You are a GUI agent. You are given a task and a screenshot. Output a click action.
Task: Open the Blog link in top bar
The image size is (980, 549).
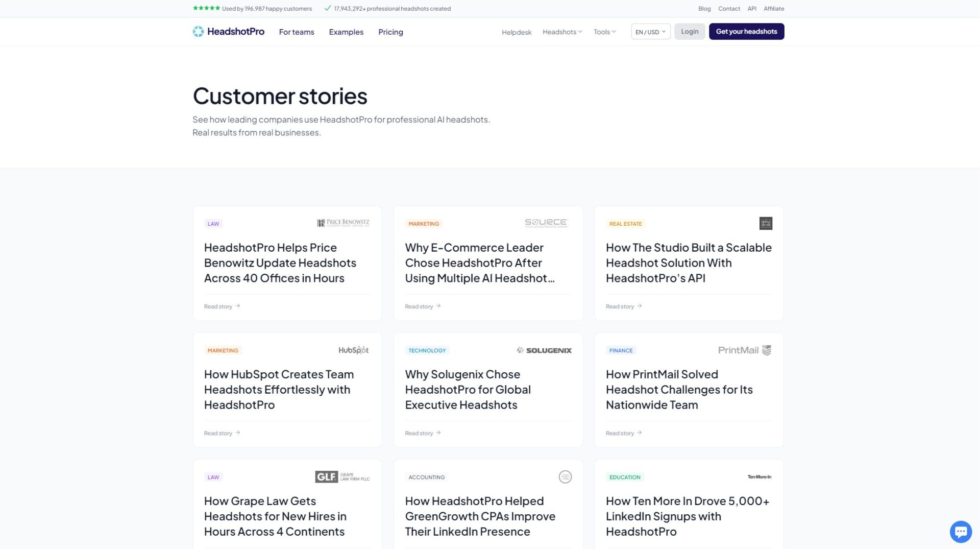tap(704, 9)
